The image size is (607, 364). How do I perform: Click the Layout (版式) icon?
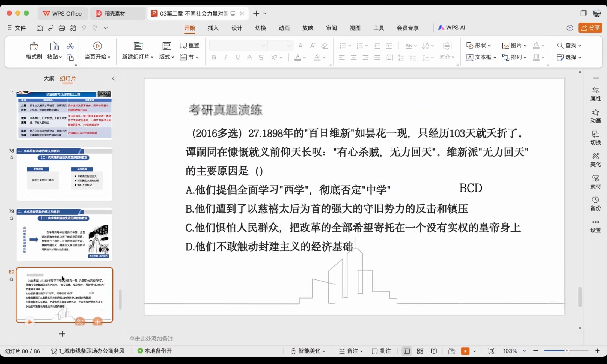(x=166, y=46)
